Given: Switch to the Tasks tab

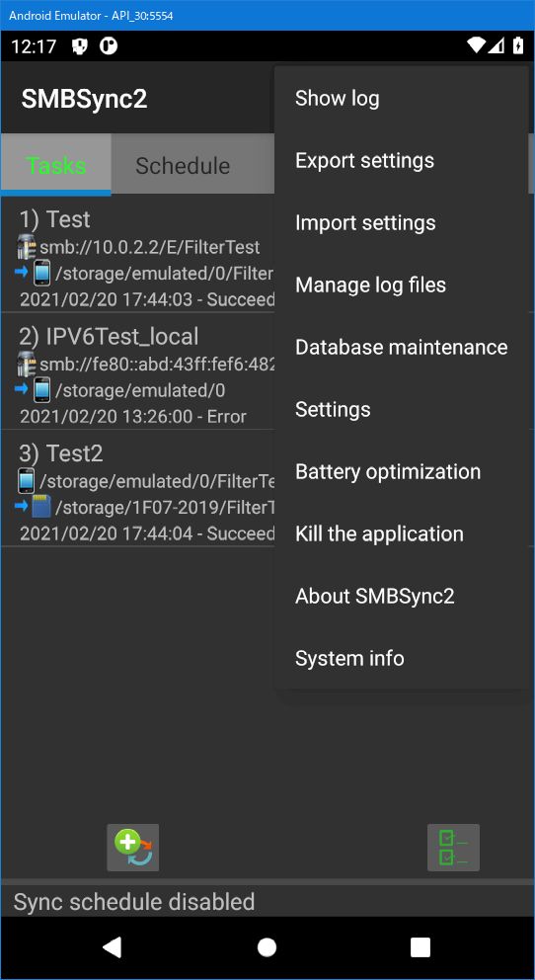Looking at the screenshot, I should click(x=55, y=165).
